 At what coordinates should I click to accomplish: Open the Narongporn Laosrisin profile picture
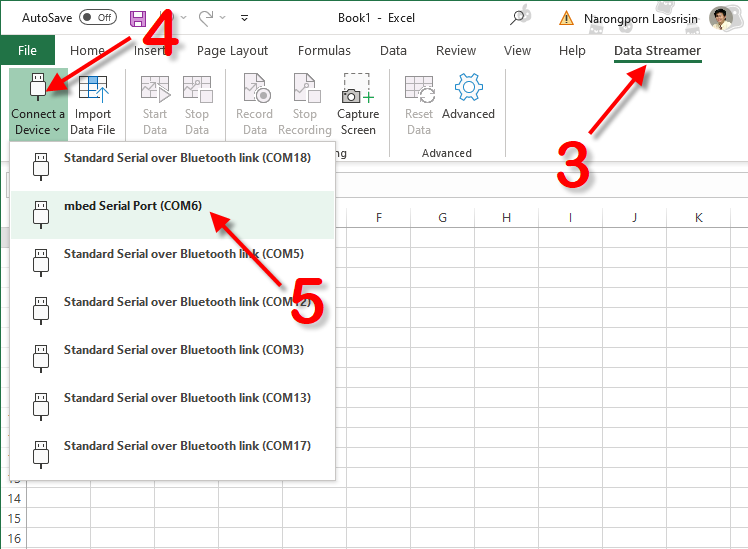tap(721, 18)
